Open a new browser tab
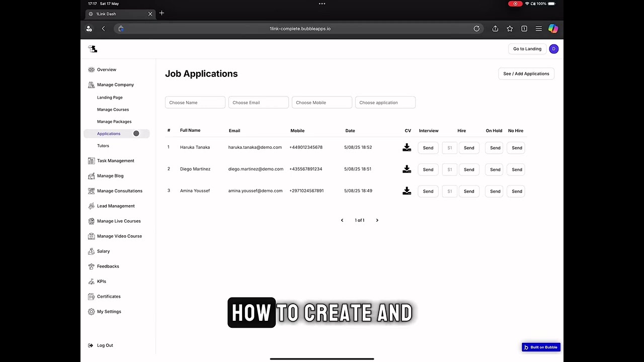This screenshot has height=362, width=644. 162,13
